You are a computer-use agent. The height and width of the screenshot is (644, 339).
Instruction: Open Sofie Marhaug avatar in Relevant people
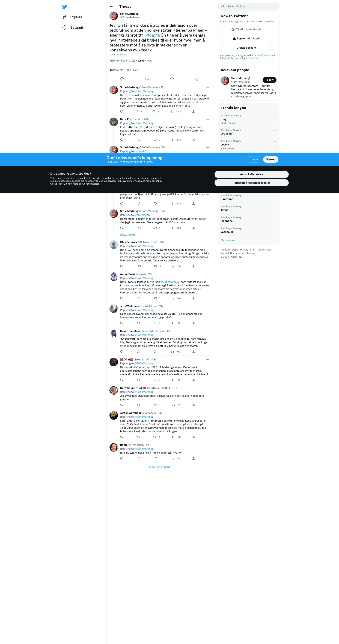coord(225,80)
